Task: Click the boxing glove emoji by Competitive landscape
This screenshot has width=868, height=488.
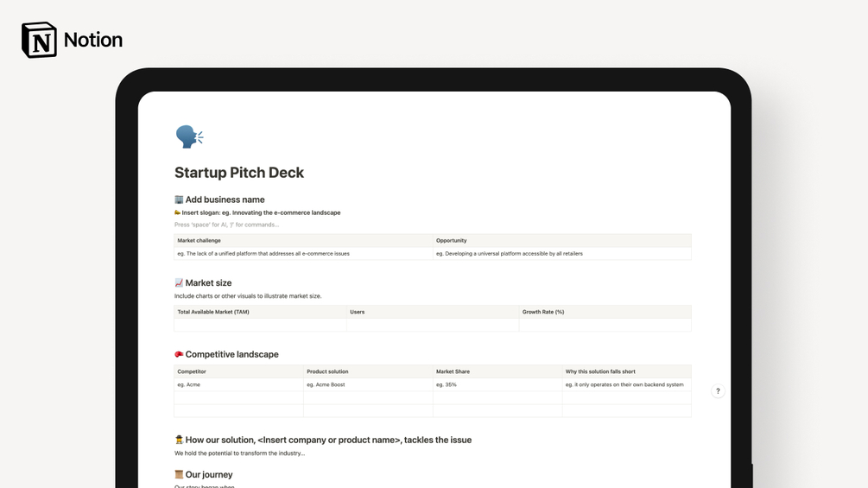Action: tap(179, 355)
